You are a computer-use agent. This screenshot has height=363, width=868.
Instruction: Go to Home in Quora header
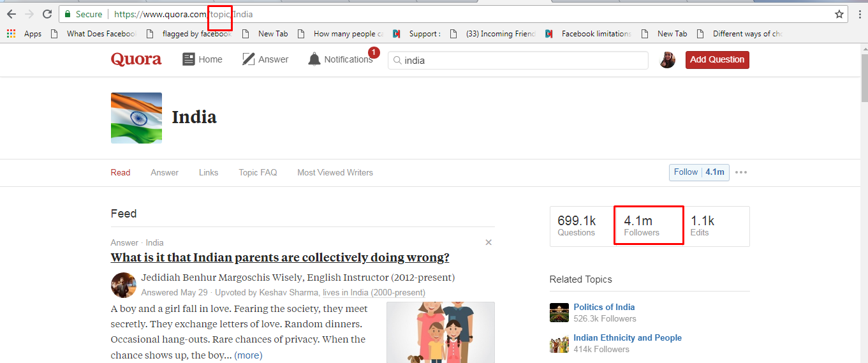(203, 59)
